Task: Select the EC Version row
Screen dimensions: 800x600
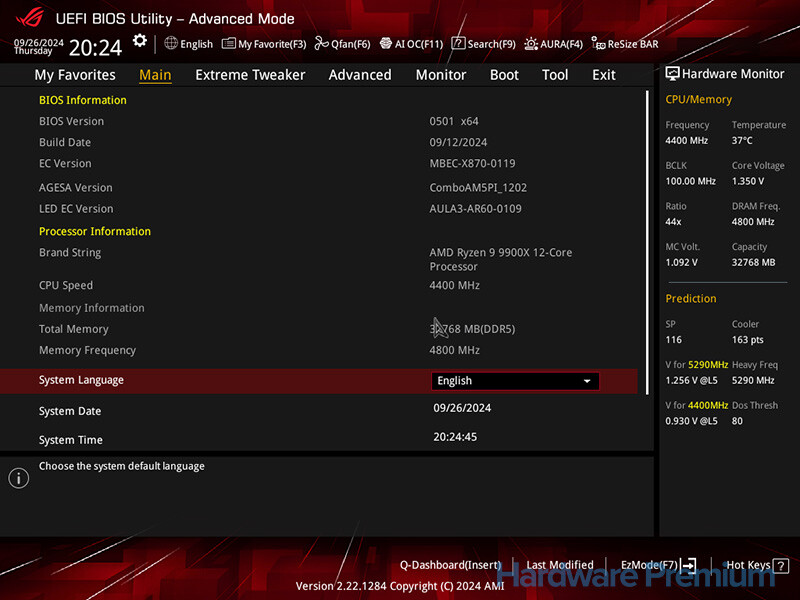Action: [318, 163]
